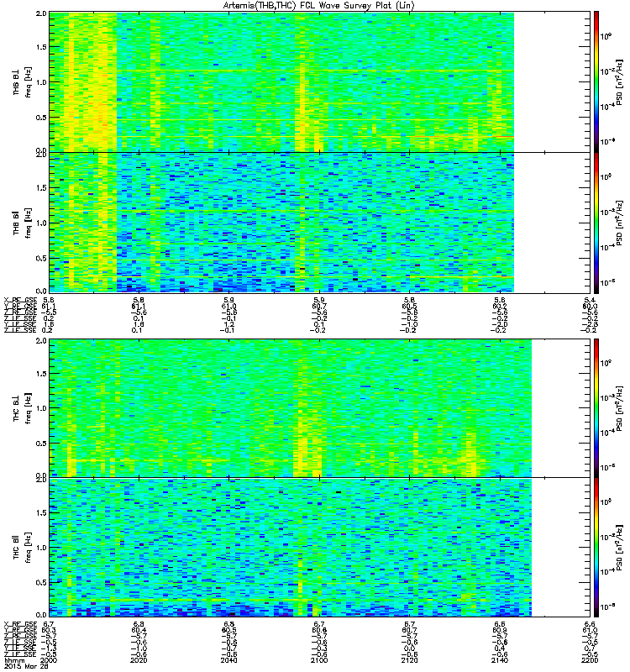Image resolution: width=630 pixels, height=672 pixels.
Task: Click the color bar beside THB B-parallel panel
Action: [596, 223]
